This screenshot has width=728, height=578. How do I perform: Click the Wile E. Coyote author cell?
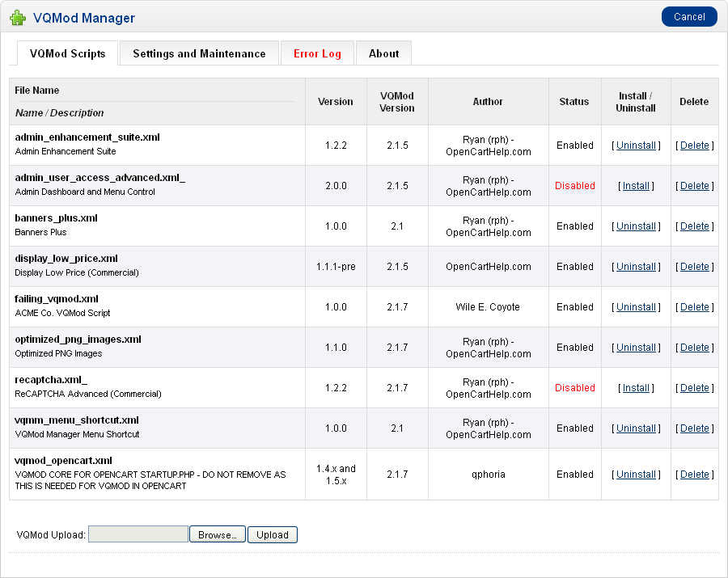pos(488,306)
